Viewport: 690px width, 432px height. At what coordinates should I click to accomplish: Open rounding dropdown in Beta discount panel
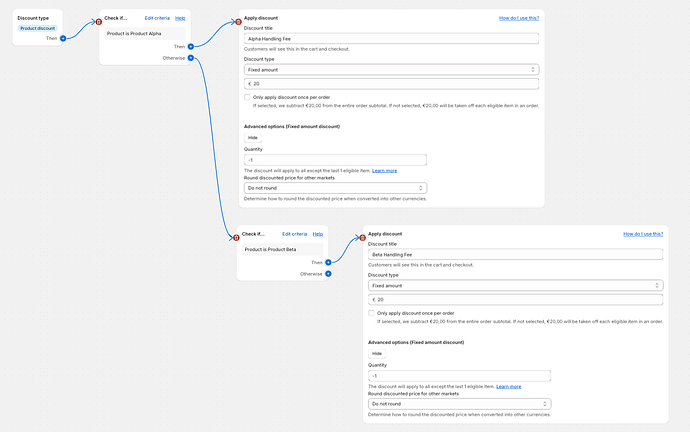point(459,404)
